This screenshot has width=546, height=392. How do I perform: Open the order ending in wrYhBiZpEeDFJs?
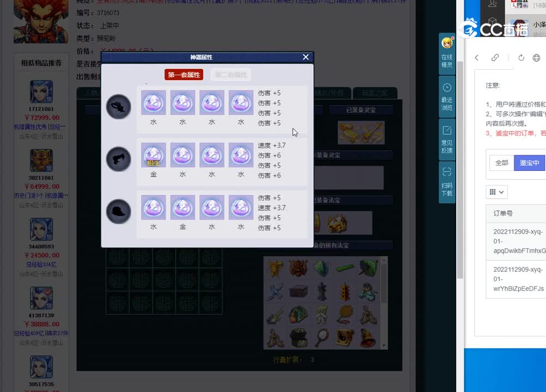pyautogui.click(x=519, y=279)
